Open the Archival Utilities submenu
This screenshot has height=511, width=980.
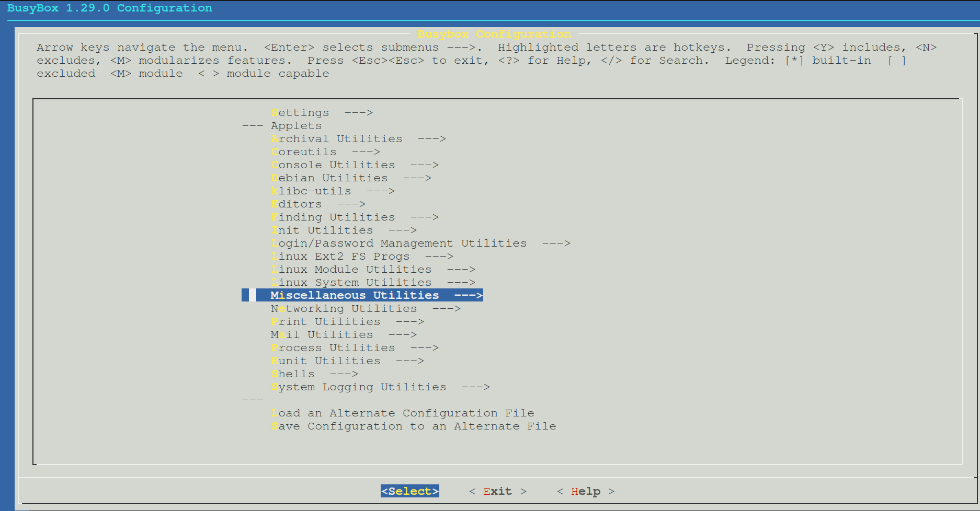337,138
